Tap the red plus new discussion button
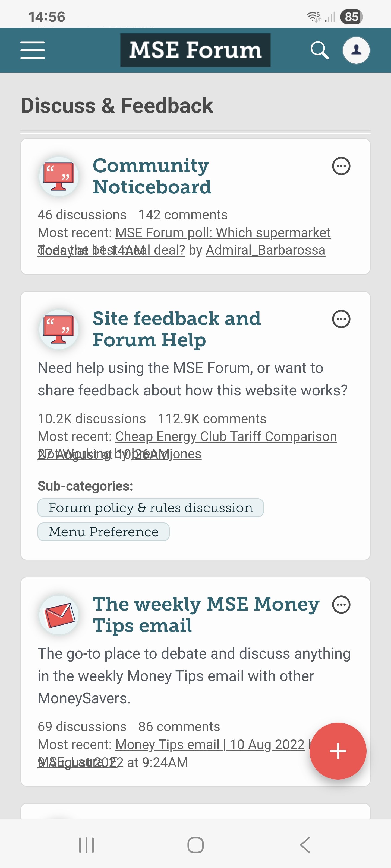391x868 pixels. coord(338,751)
